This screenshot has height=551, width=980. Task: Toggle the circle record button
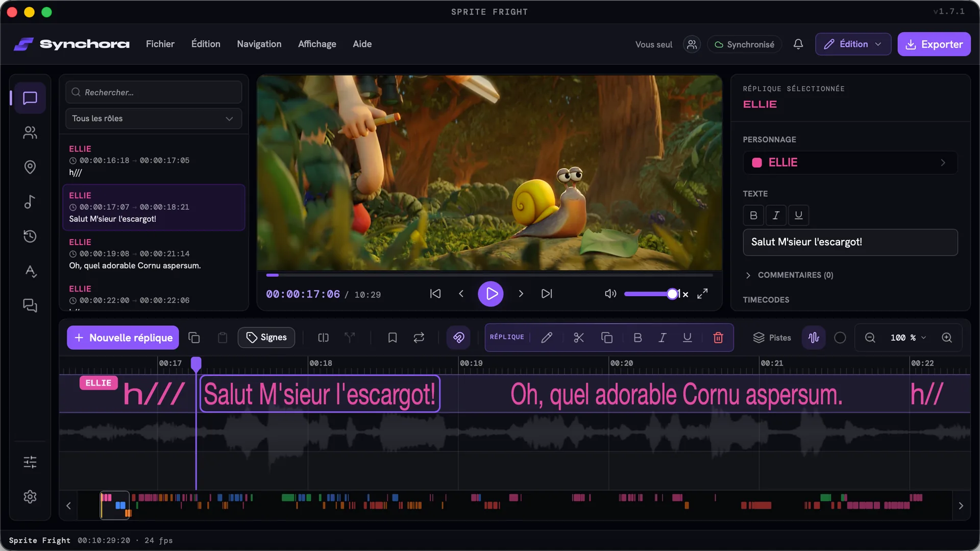(x=840, y=338)
